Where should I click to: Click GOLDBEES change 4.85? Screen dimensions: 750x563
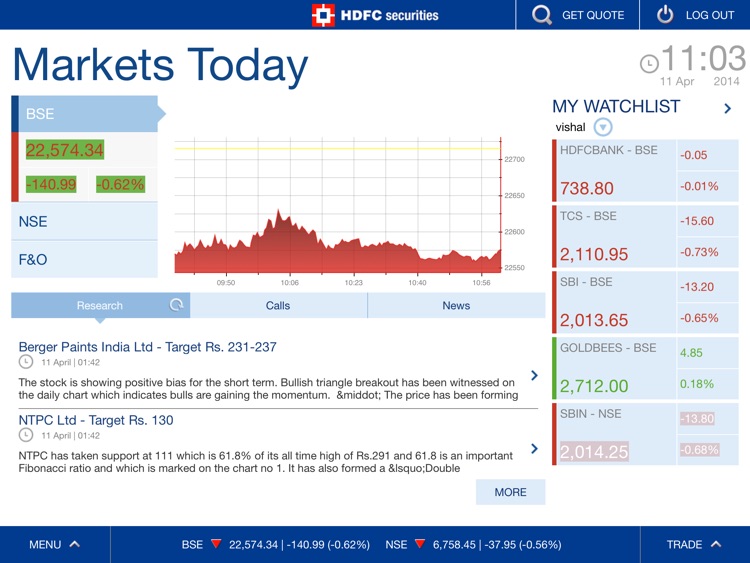click(x=691, y=353)
